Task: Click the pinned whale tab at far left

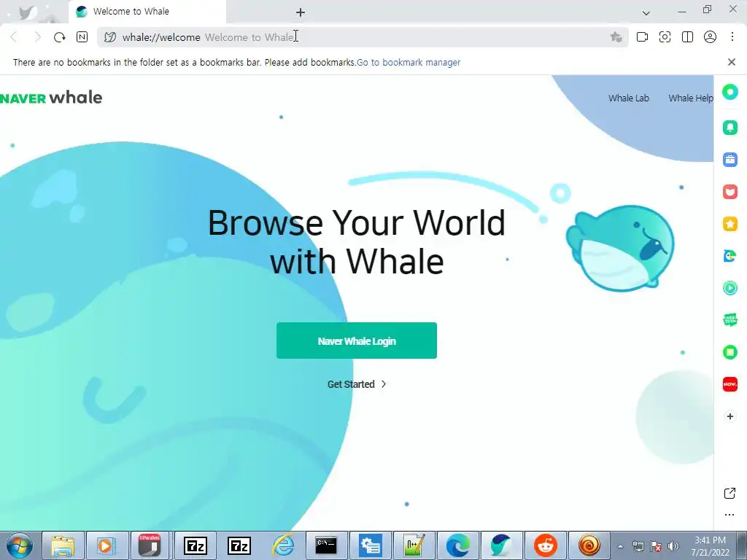Action: [28, 12]
